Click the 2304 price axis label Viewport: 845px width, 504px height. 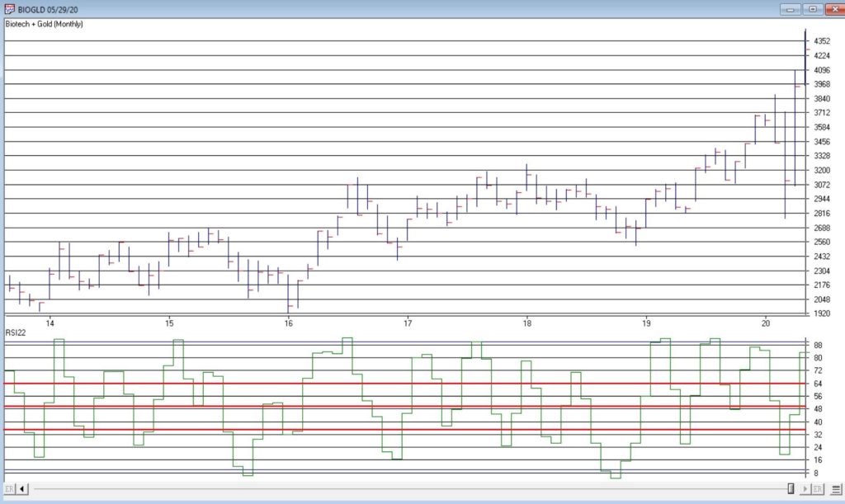[x=822, y=271]
